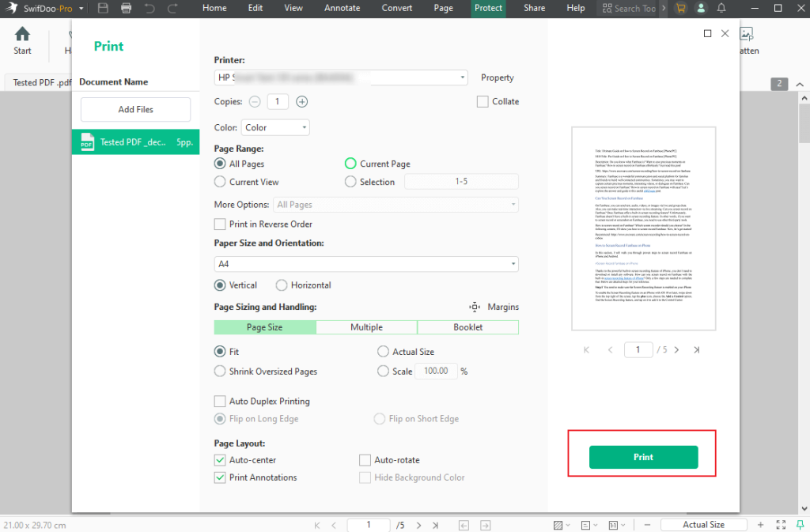Click the Save icon in the title bar
The image size is (810, 532).
pos(104,8)
